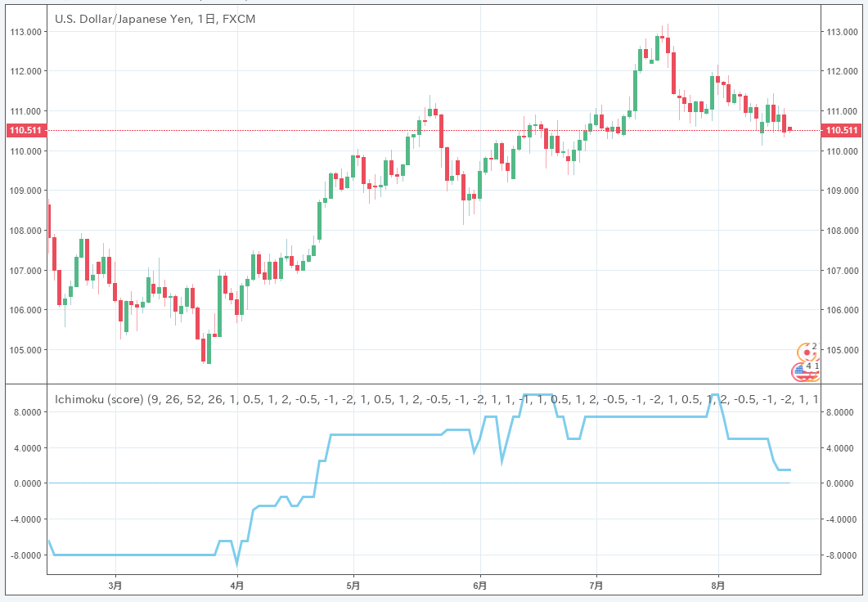Click the red 110.511 price label on right axis

[x=842, y=131]
